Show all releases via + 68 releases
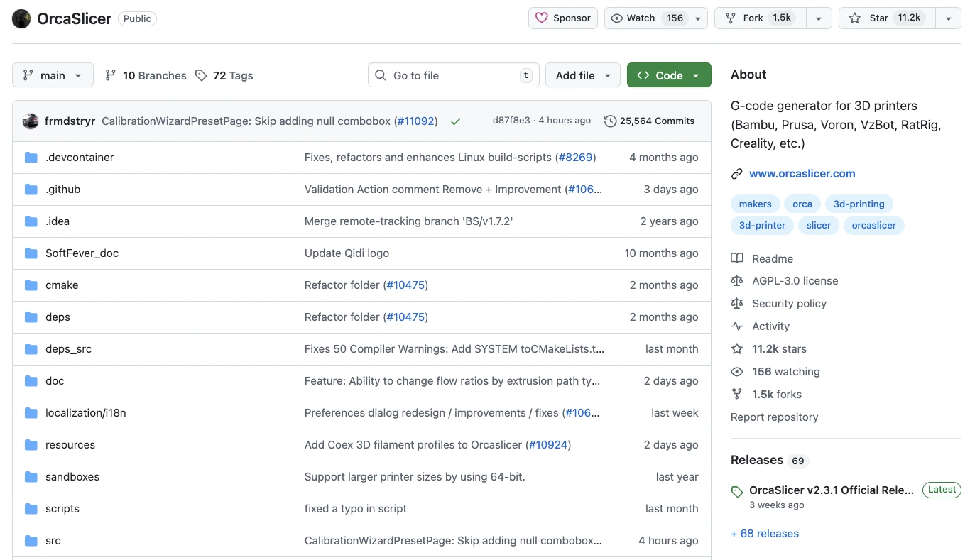970x560 pixels. coord(765,533)
